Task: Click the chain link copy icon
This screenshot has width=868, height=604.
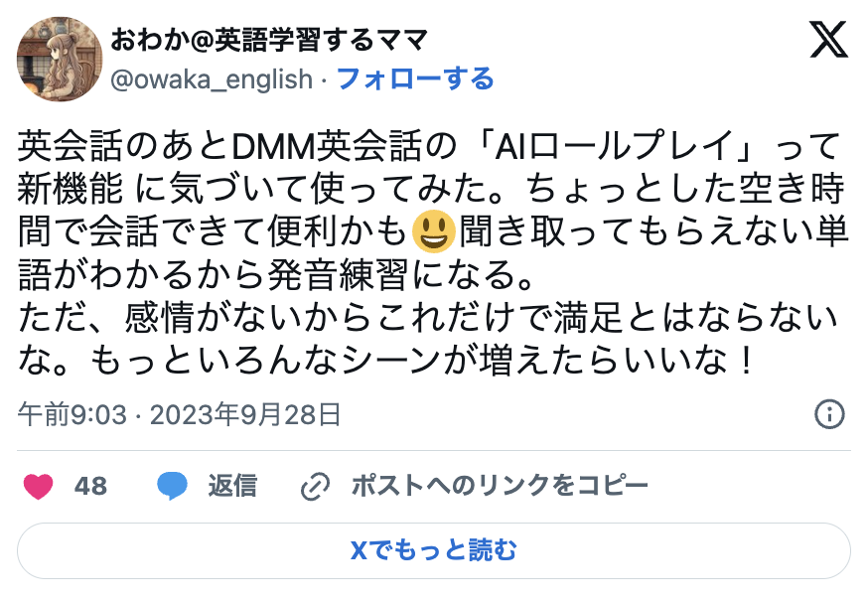Action: click(315, 487)
